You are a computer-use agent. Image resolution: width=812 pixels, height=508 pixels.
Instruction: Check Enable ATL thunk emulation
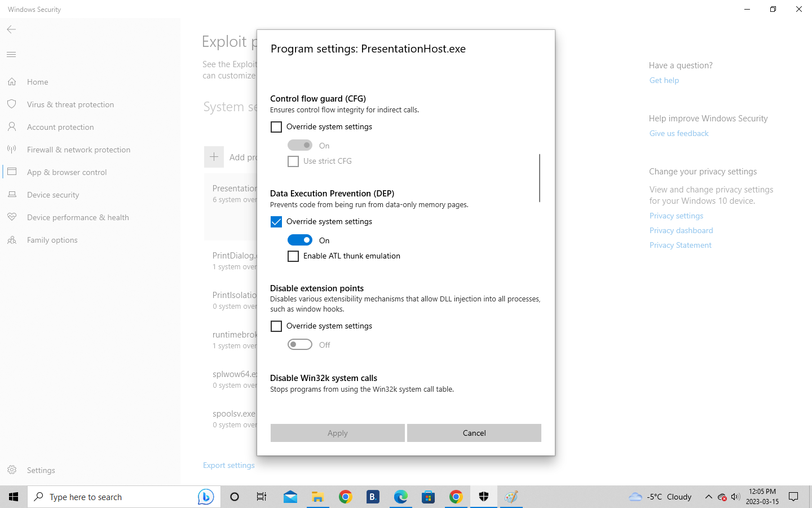(x=293, y=256)
